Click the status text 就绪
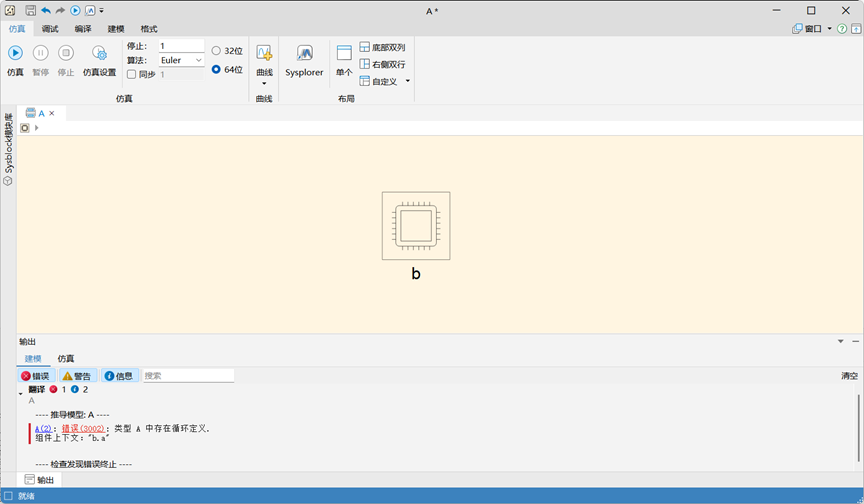Viewport: 864px width, 504px height. point(26,496)
